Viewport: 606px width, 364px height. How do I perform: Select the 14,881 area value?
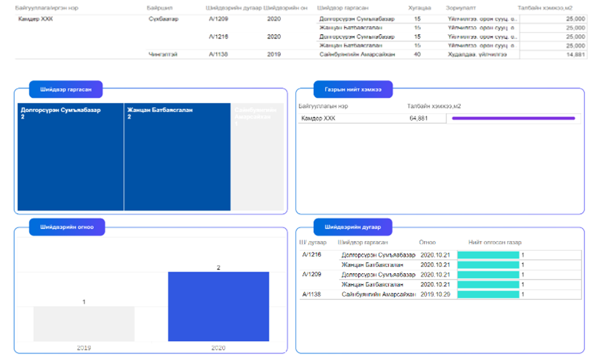(x=576, y=55)
